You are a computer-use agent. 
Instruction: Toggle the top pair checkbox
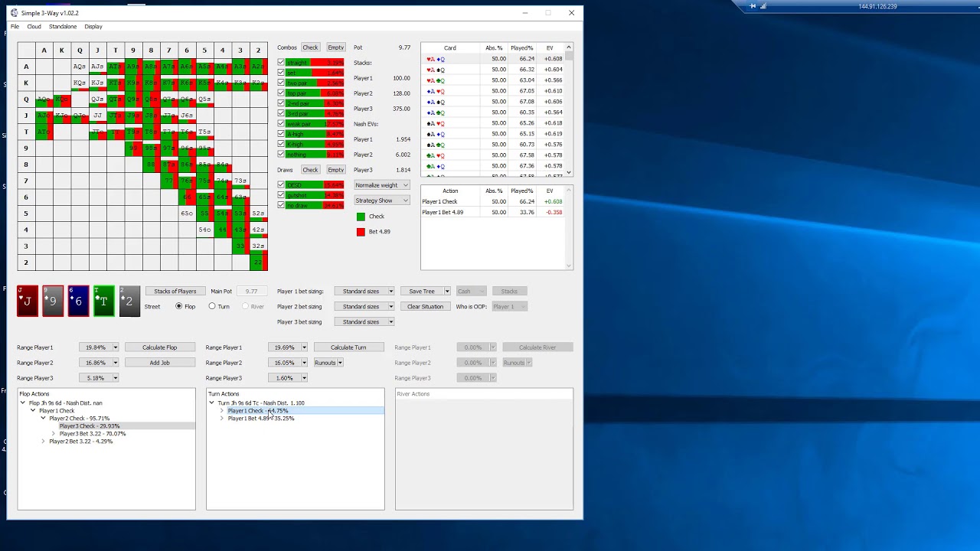pyautogui.click(x=281, y=93)
